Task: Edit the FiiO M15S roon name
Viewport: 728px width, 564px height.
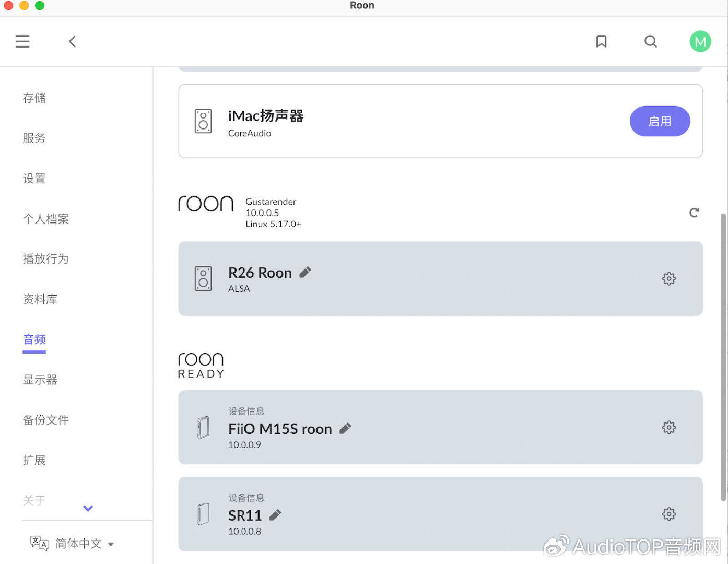Action: (x=345, y=429)
